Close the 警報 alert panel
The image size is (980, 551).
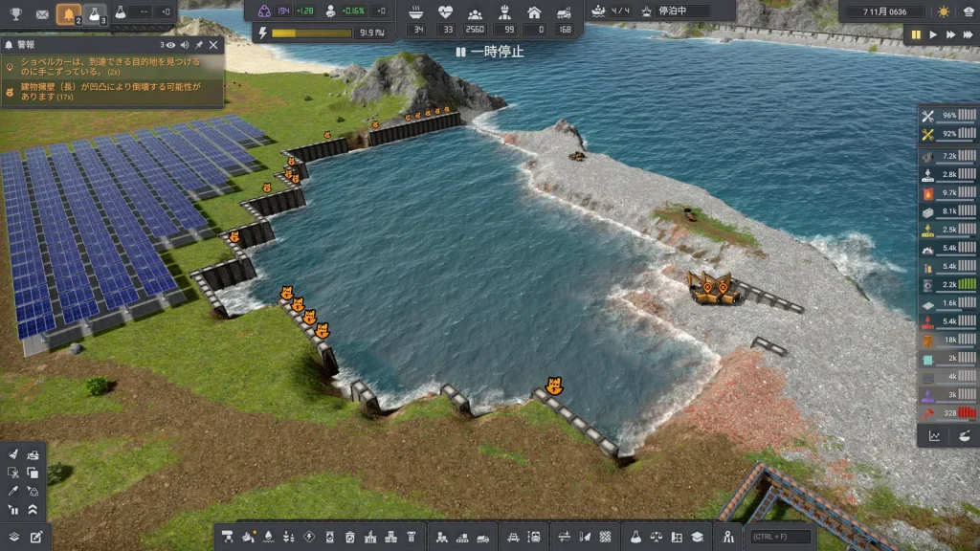coord(213,45)
